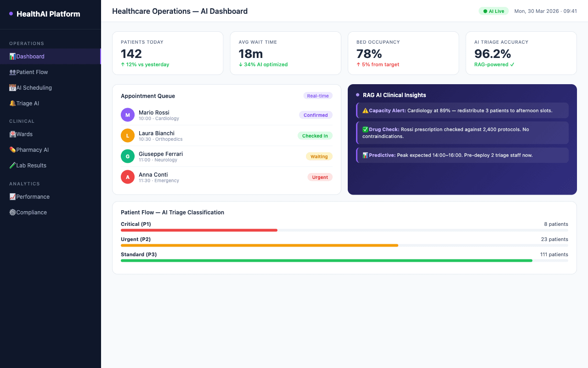Image resolution: width=588 pixels, height=368 pixels.
Task: Click the Confirmed badge for Mario Rossi
Action: [316, 115]
